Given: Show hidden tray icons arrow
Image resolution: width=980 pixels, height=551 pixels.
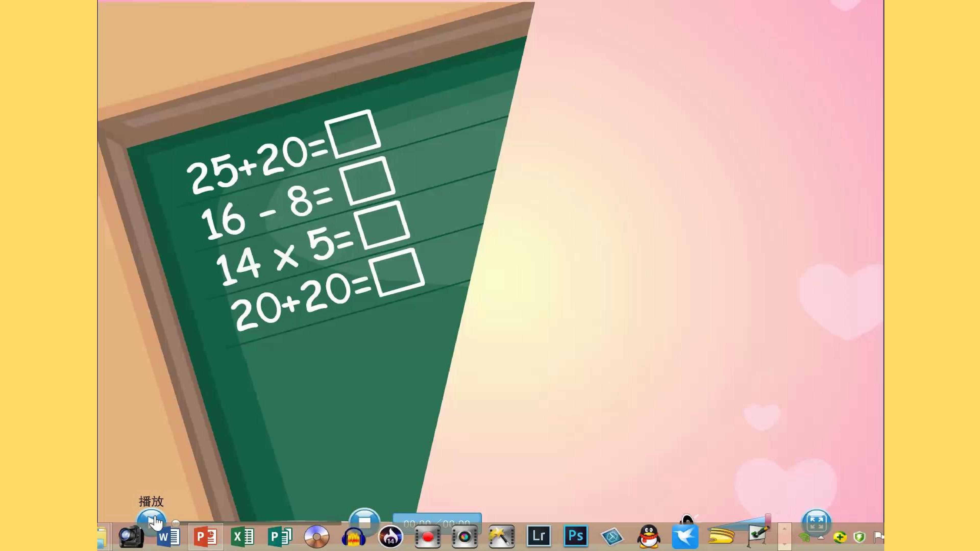Looking at the screenshot, I should 821,537.
